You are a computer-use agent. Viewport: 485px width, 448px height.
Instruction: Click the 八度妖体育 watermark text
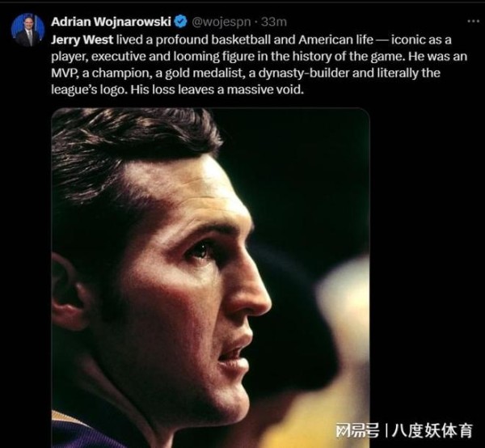[x=432, y=430]
